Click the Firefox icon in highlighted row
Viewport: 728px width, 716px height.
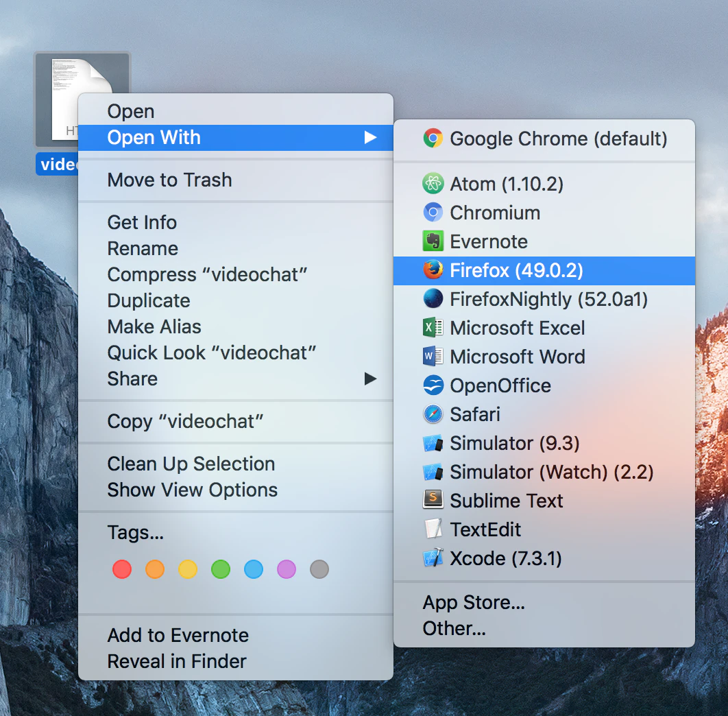433,270
